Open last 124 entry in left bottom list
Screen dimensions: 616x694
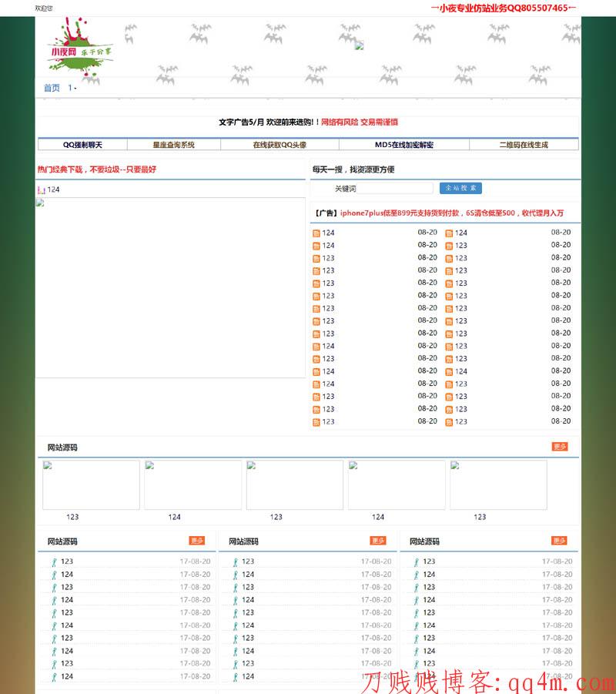67,676
